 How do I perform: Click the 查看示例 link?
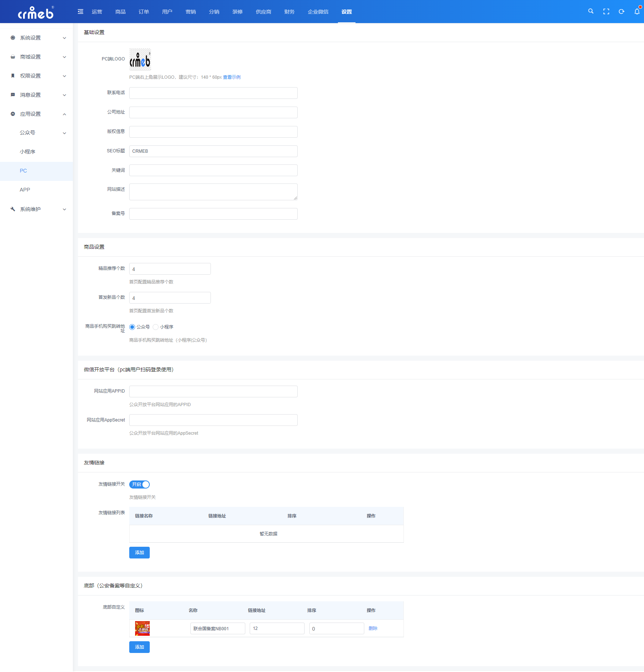[x=232, y=77]
